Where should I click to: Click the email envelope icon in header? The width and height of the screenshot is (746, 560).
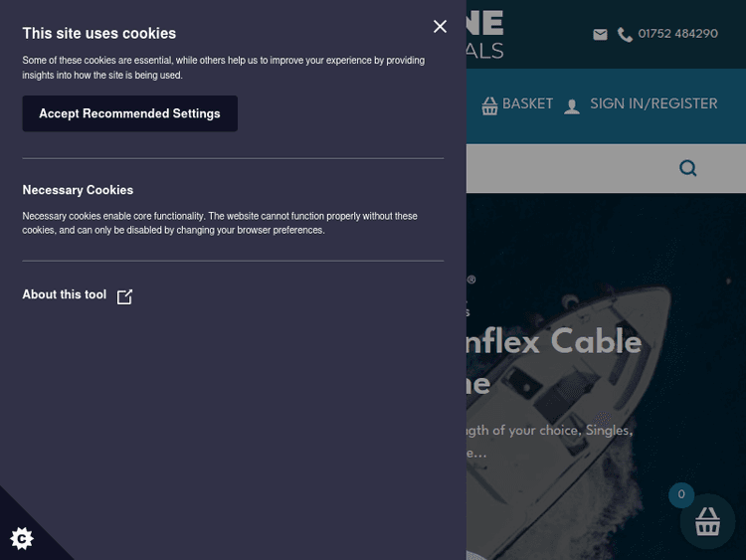click(x=600, y=34)
